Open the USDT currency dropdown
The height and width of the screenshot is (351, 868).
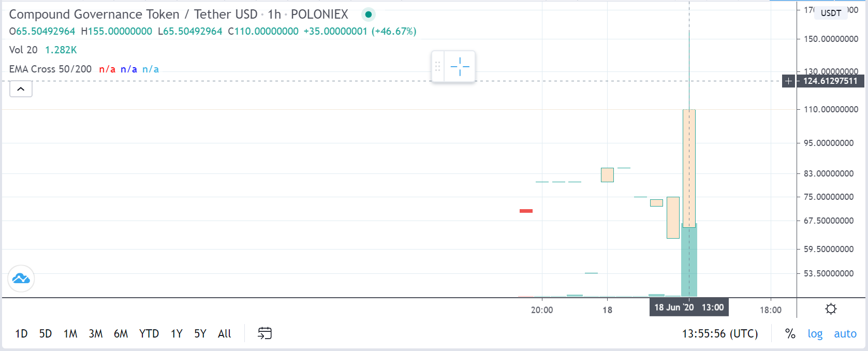(x=831, y=13)
